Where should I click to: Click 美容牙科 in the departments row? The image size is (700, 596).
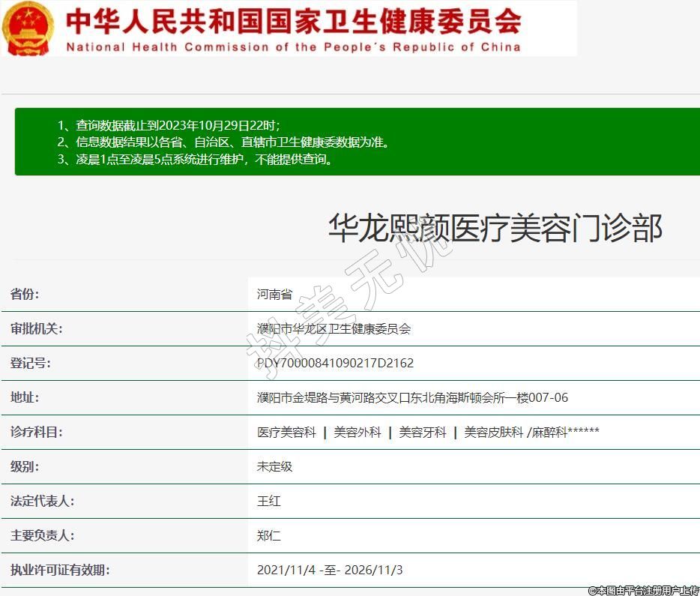coord(423,432)
